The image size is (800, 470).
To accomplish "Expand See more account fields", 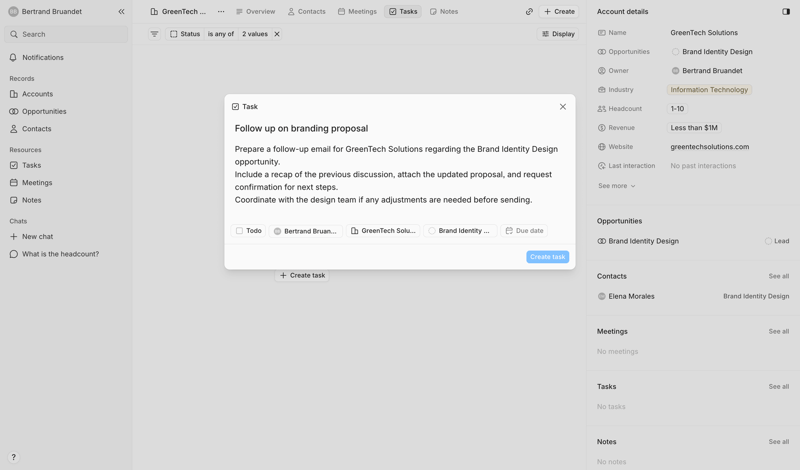I will (616, 186).
